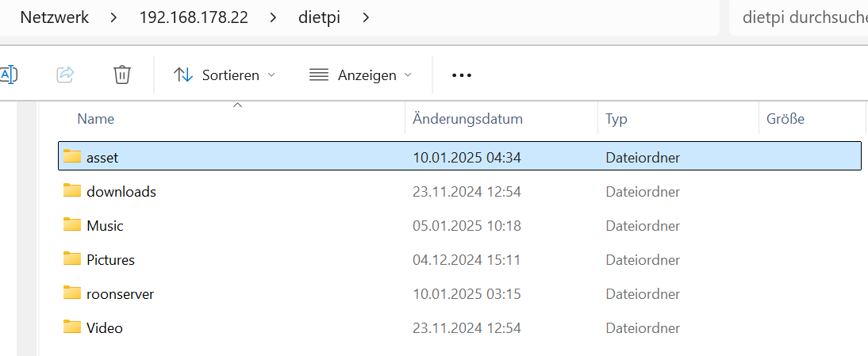Open the three-dots more options menu
The image size is (868, 356).
[x=461, y=75]
